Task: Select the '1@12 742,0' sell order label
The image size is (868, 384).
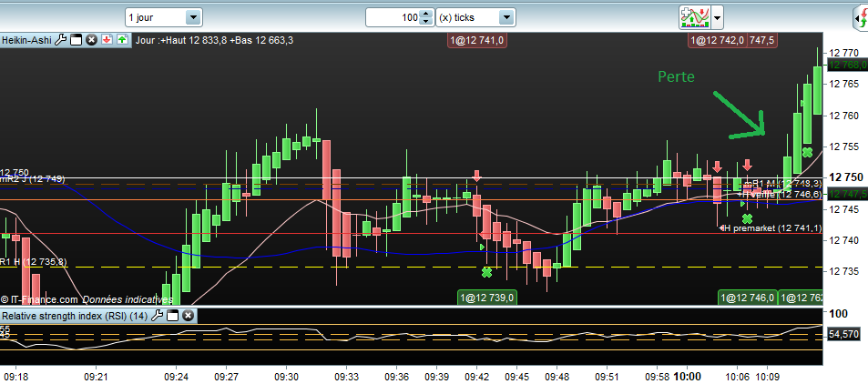Action: [718, 40]
